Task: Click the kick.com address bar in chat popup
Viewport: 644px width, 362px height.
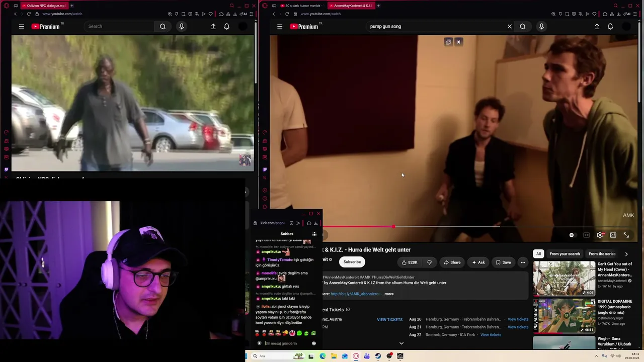Action: [x=272, y=223]
